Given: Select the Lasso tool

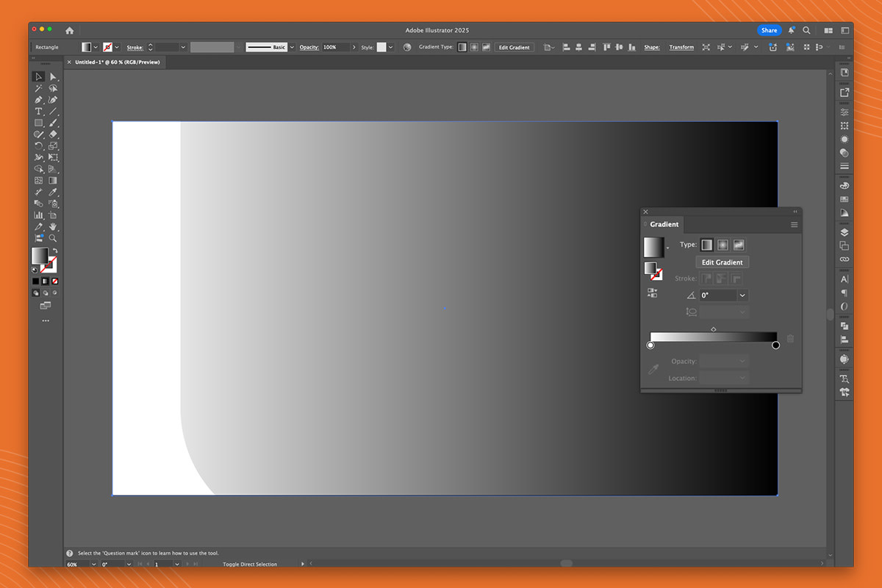Looking at the screenshot, I should point(53,88).
